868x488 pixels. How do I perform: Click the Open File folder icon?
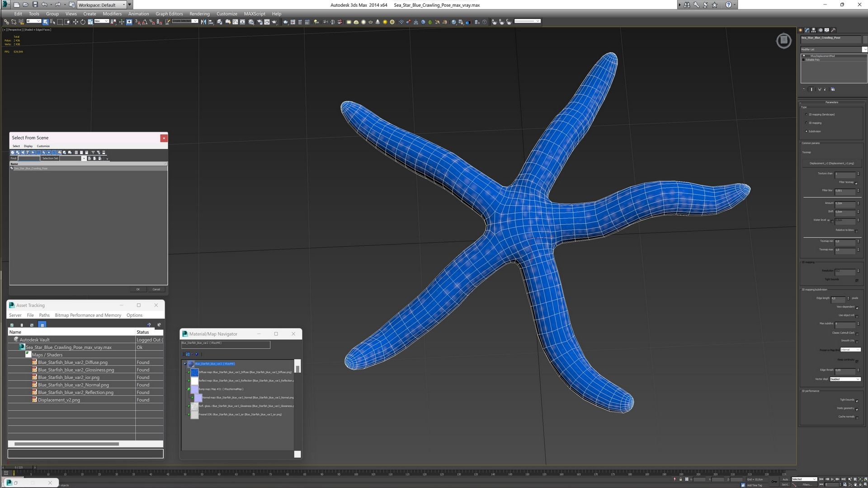25,5
